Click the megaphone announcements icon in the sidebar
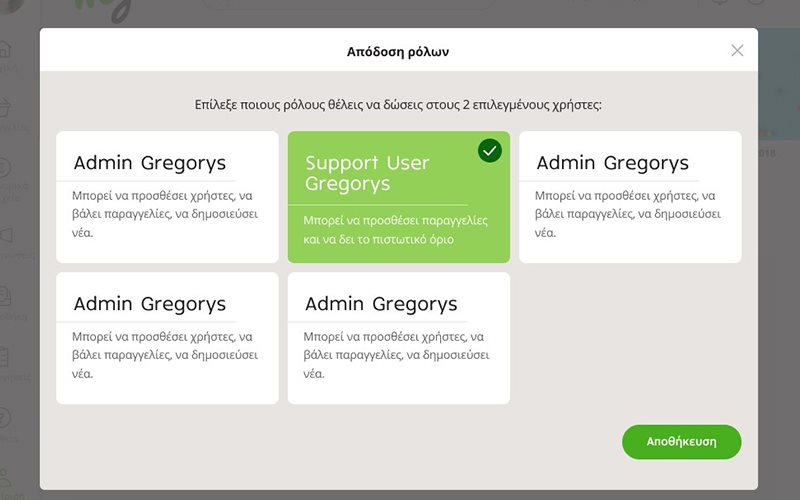Viewport: 800px width, 500px height. pyautogui.click(x=5, y=236)
